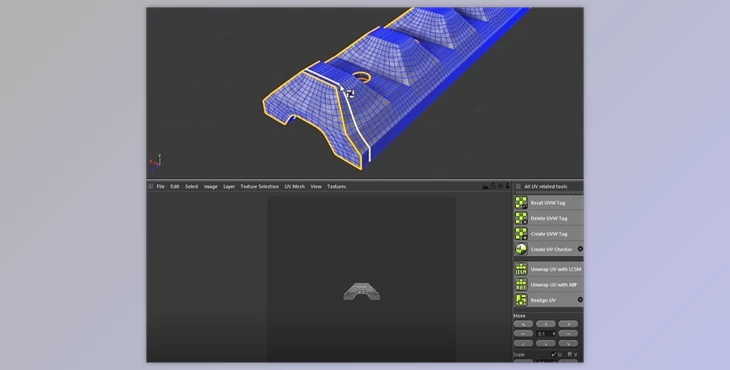
Task: Open the Textures menu
Action: (336, 186)
